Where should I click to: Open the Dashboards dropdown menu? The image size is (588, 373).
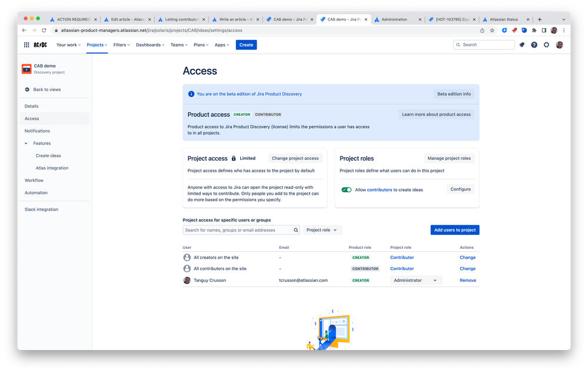(x=150, y=45)
